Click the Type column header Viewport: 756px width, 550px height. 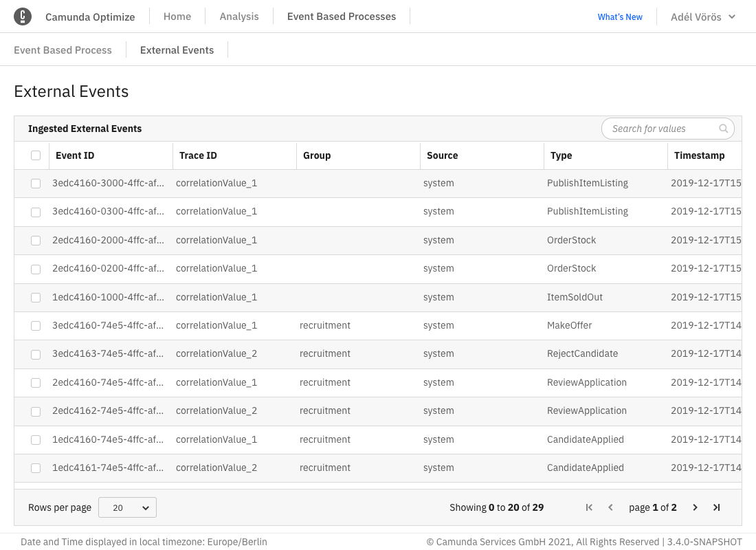click(561, 155)
